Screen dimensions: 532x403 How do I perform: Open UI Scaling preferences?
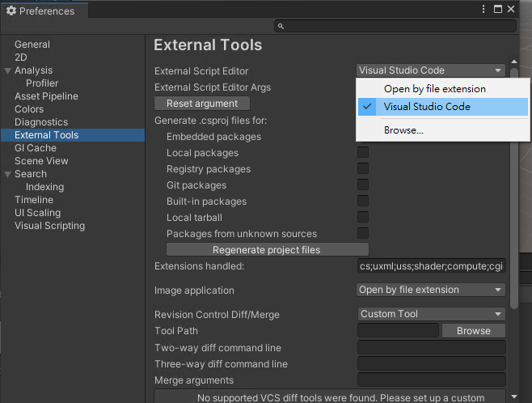coord(38,213)
